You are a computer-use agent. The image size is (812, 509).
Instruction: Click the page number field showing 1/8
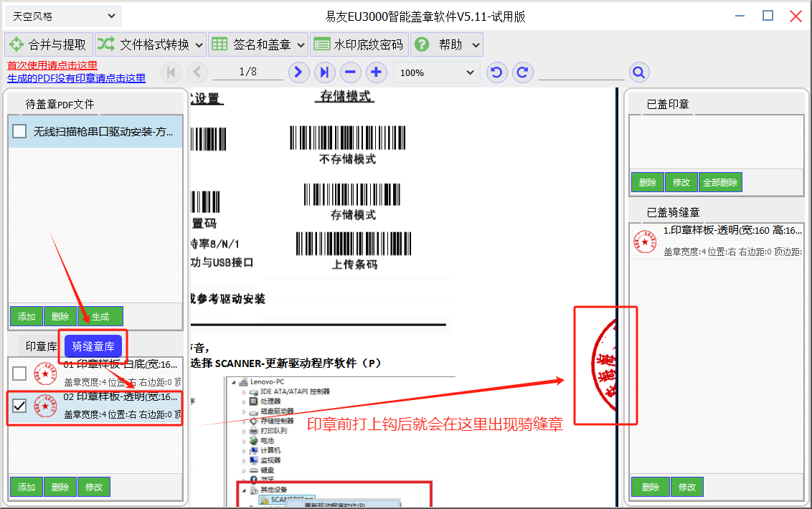tap(248, 72)
